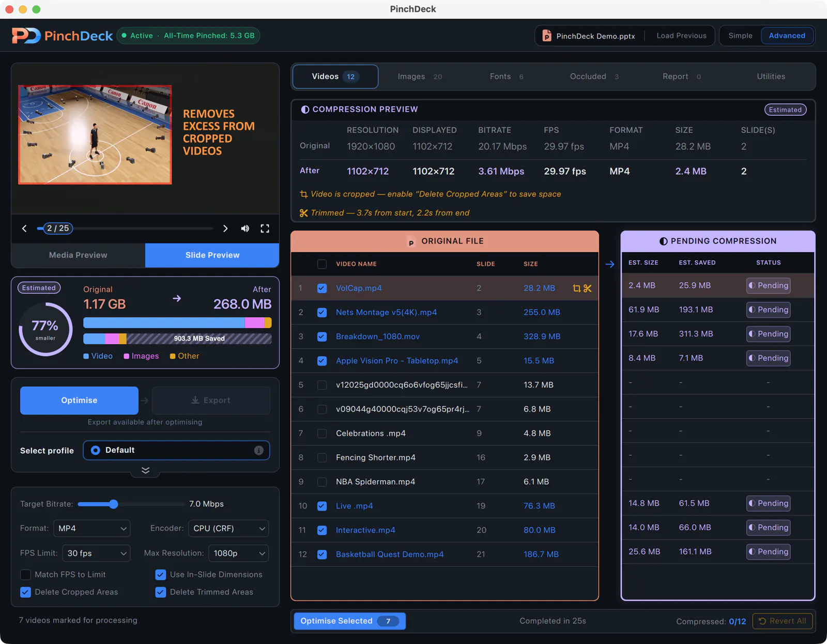Click the half-circle icon in Pending Compression header
827x644 pixels.
[664, 241]
